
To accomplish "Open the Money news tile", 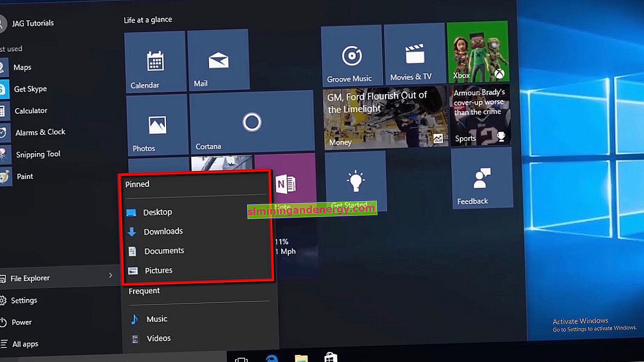I will [386, 118].
